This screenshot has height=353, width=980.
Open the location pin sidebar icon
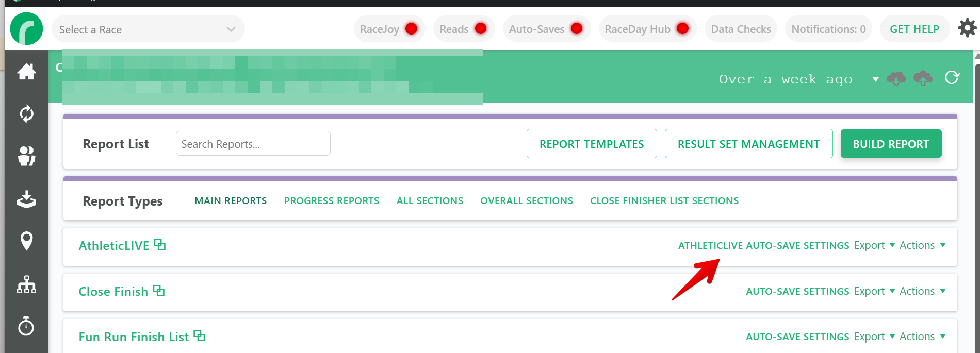26,241
